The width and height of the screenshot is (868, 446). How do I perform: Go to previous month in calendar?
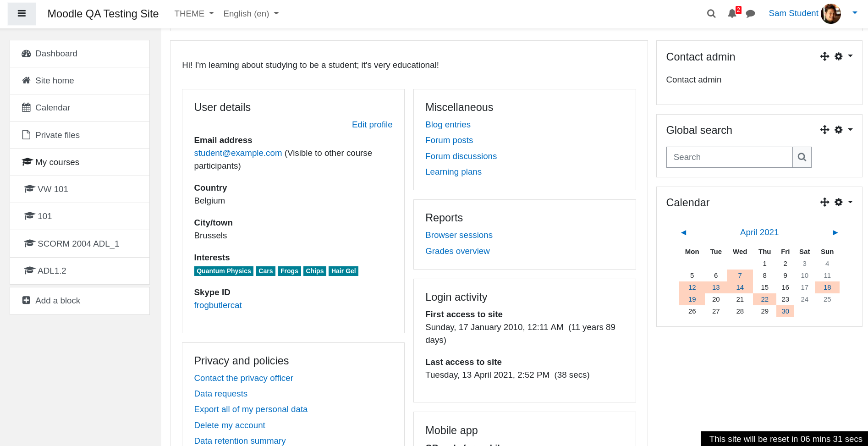point(683,232)
